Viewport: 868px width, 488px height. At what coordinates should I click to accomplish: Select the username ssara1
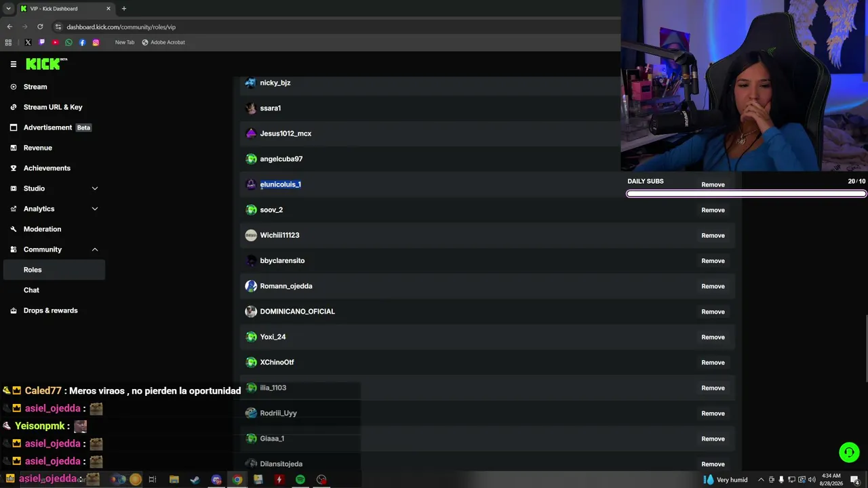pyautogui.click(x=271, y=108)
